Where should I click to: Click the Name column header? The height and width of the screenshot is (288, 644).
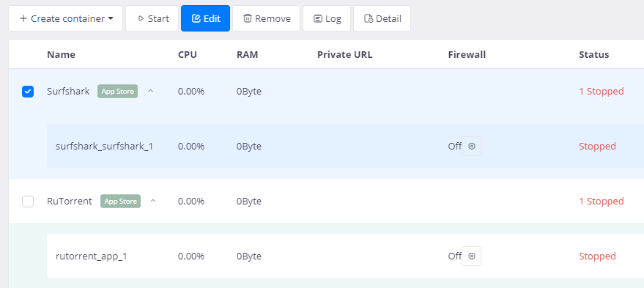click(62, 55)
